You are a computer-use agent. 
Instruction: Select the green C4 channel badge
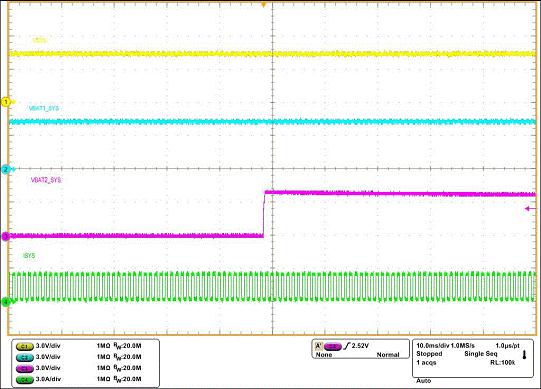coord(25,379)
